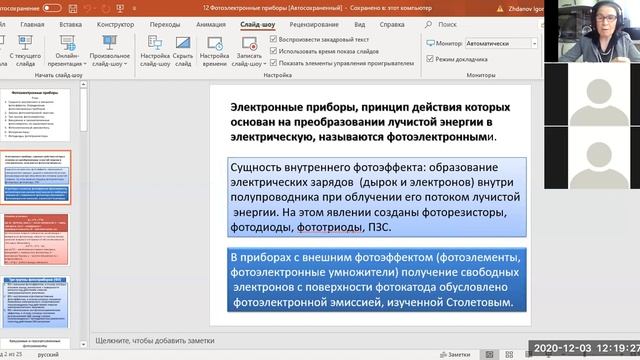Select the red slide 3 thumbnail

(x=36, y=240)
